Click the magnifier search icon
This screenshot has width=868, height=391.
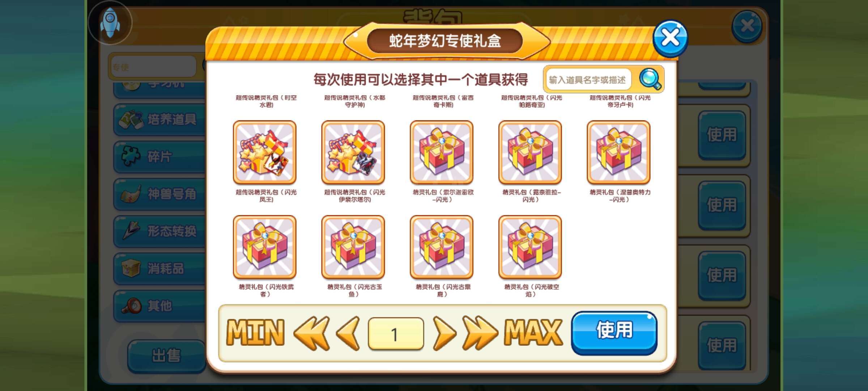[x=650, y=79]
